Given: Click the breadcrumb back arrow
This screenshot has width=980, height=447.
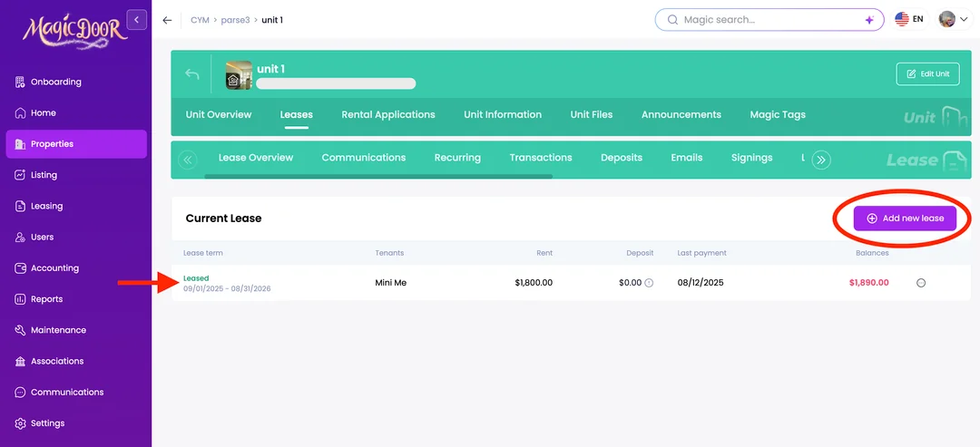Looking at the screenshot, I should point(167,20).
